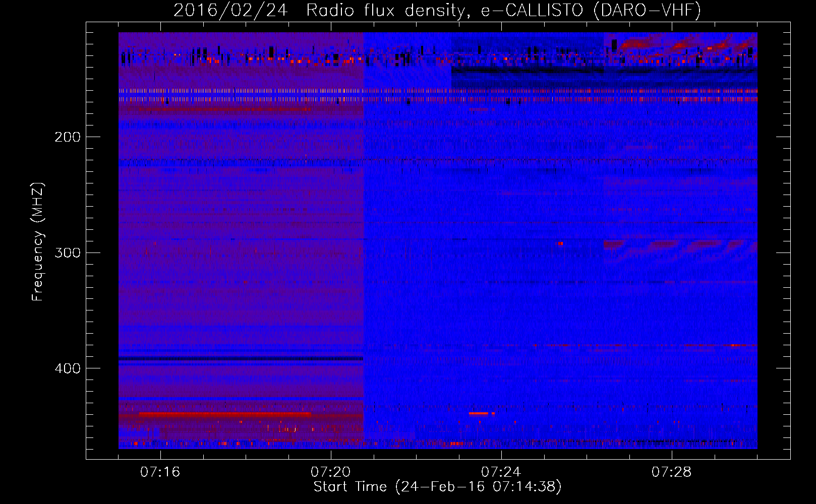Click the '07:28' time tick label
The width and height of the screenshot is (816, 504).
[x=672, y=472]
